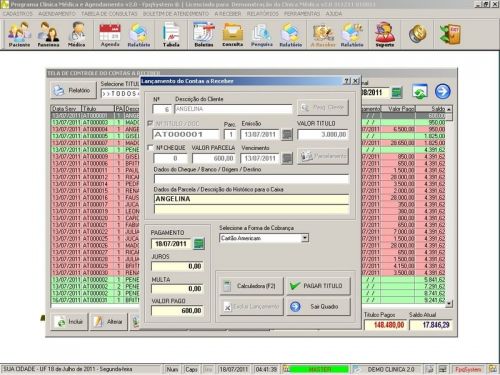500x375 pixels.
Task: Click the gold coin toolbar icon
Action: click(x=418, y=34)
